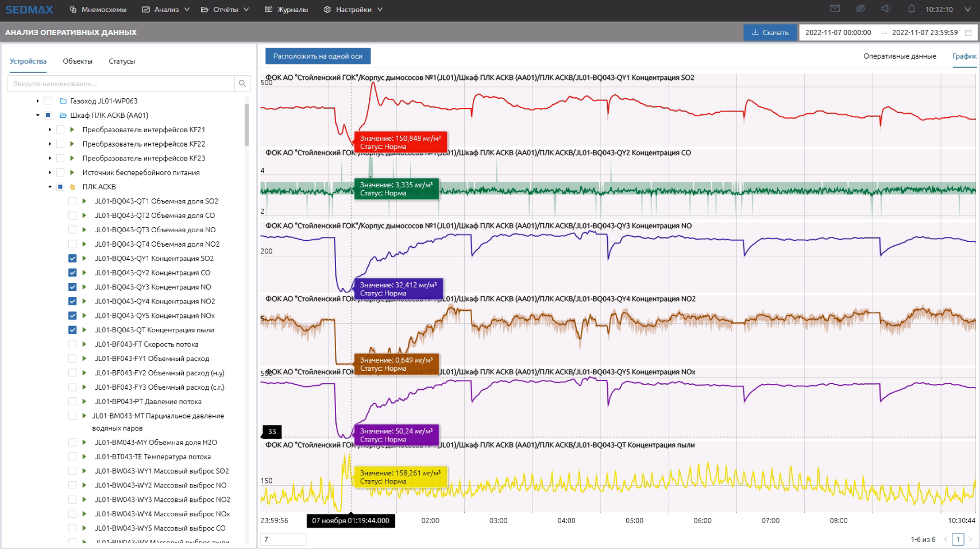Screen dimensions: 980x549
Task: Expand the Газоход JL01-WP063 tree node
Action: [38, 101]
